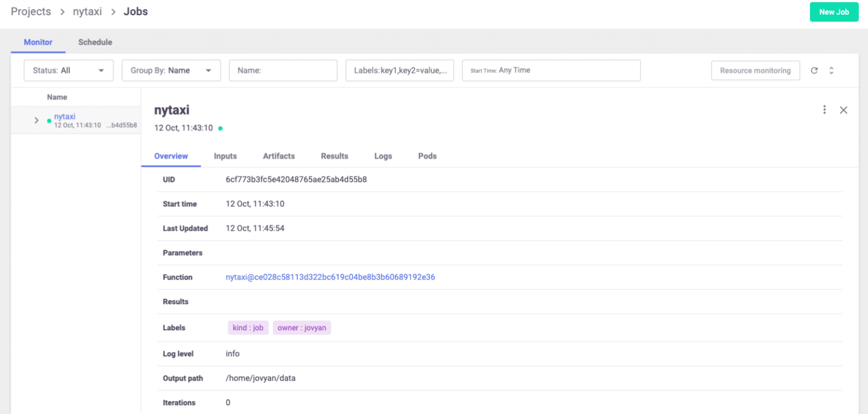Expand the nytaxi job tree entry
868x414 pixels.
click(x=36, y=120)
